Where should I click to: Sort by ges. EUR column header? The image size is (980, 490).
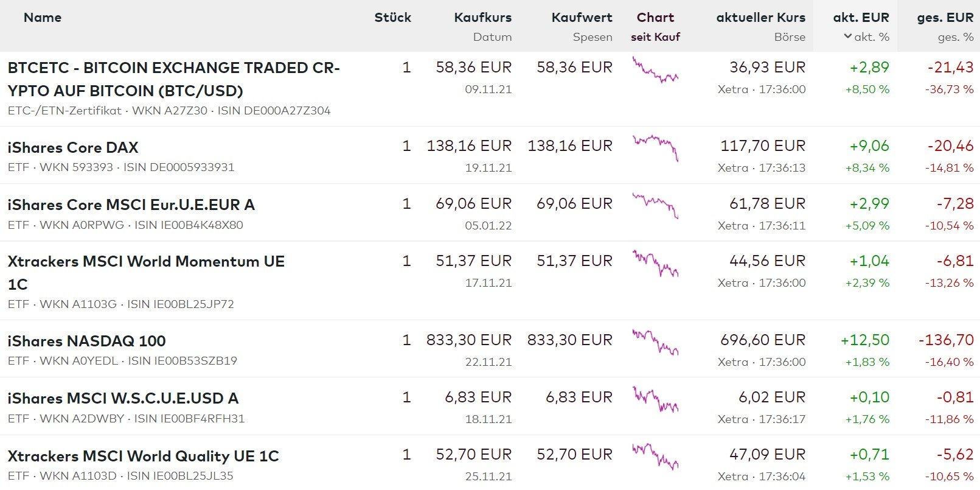(x=945, y=18)
